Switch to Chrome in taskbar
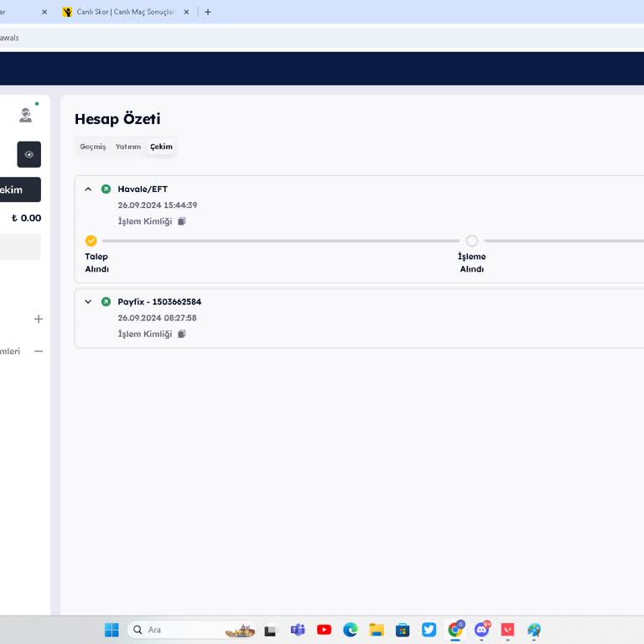 455,630
